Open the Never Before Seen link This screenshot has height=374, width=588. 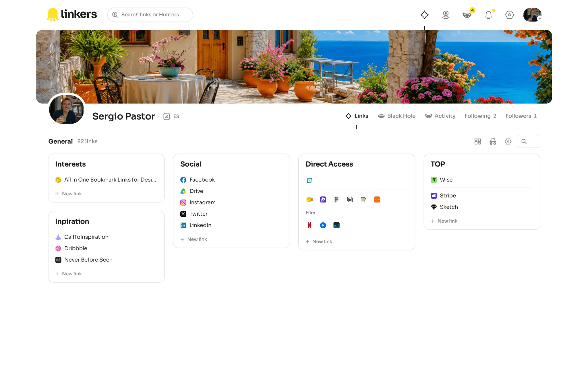point(84,260)
